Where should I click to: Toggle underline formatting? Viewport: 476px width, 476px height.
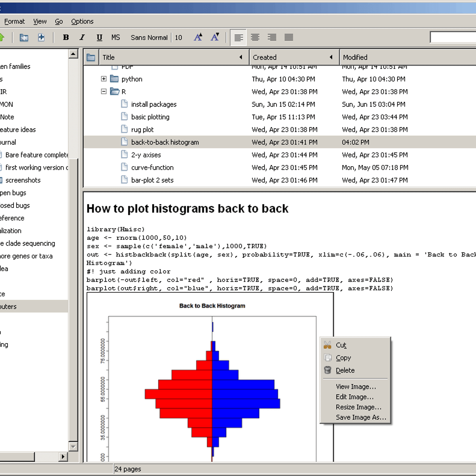[99, 37]
